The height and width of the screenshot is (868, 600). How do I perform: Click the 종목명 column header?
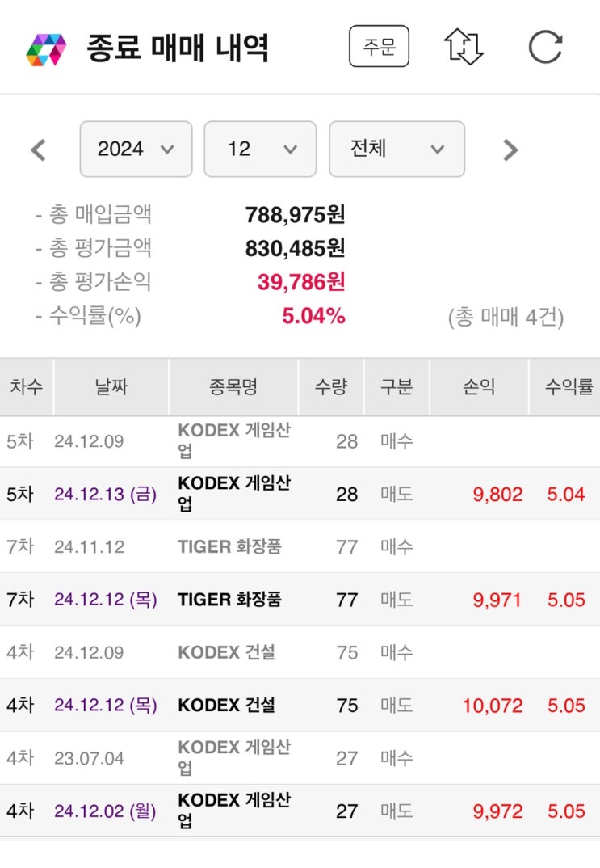pyautogui.click(x=233, y=387)
